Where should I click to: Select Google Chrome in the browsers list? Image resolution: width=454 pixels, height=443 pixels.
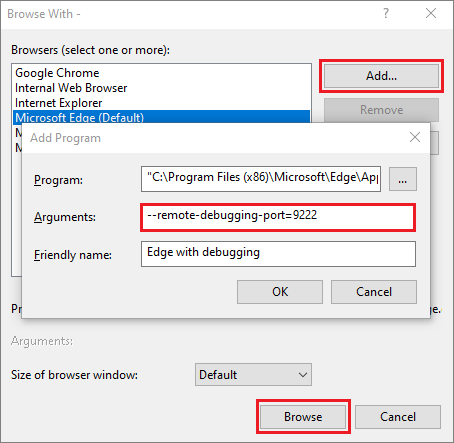pos(57,73)
